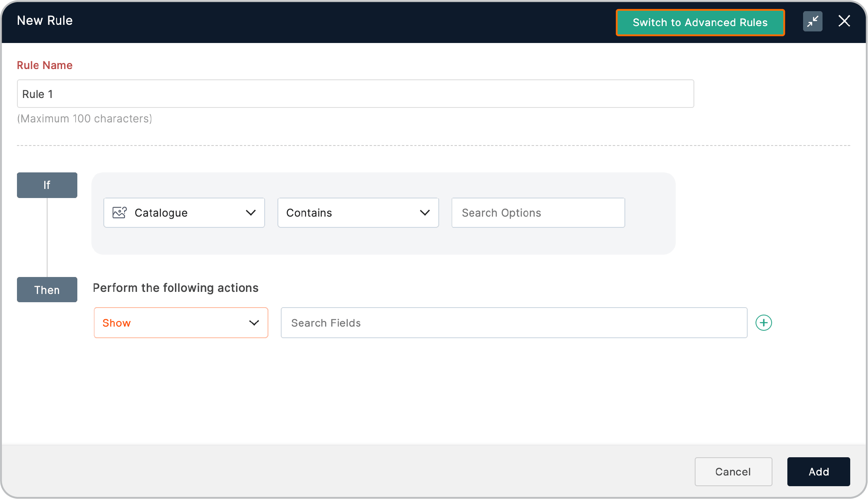
Task: Focus the Rule Name text field
Action: pos(355,94)
